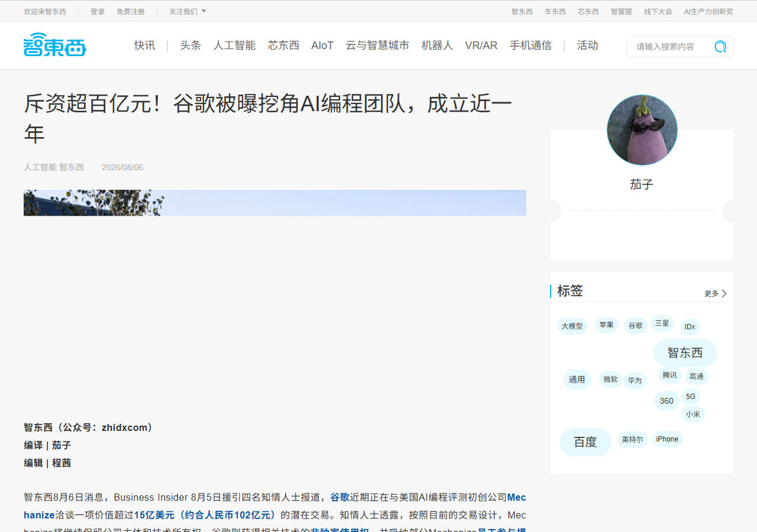
Task: Click the 编译 | 茄子 line
Action: 47,445
